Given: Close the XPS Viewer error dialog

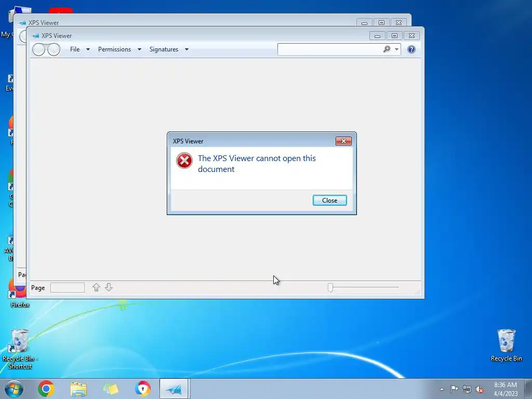Looking at the screenshot, I should point(329,200).
